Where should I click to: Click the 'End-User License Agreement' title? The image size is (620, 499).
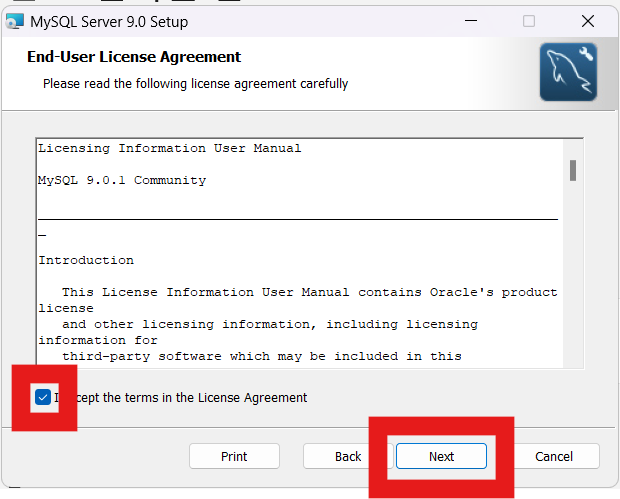pyautogui.click(x=134, y=57)
